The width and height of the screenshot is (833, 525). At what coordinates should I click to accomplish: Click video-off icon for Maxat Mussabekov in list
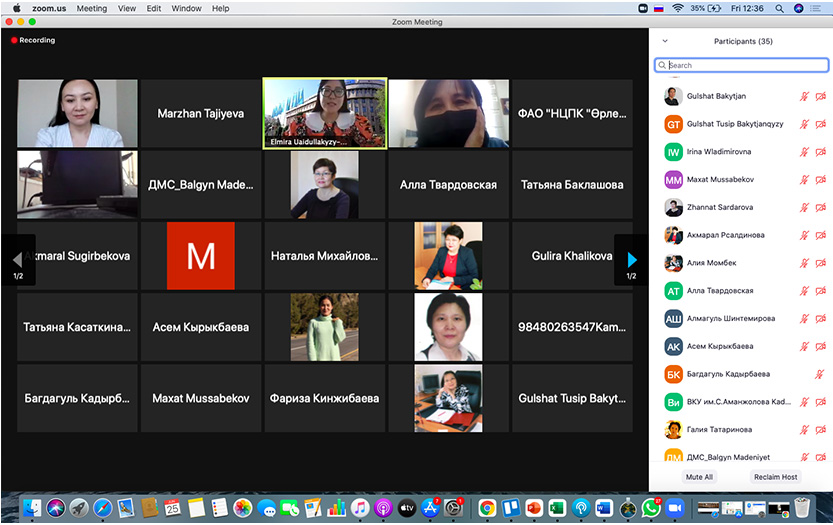pos(820,180)
